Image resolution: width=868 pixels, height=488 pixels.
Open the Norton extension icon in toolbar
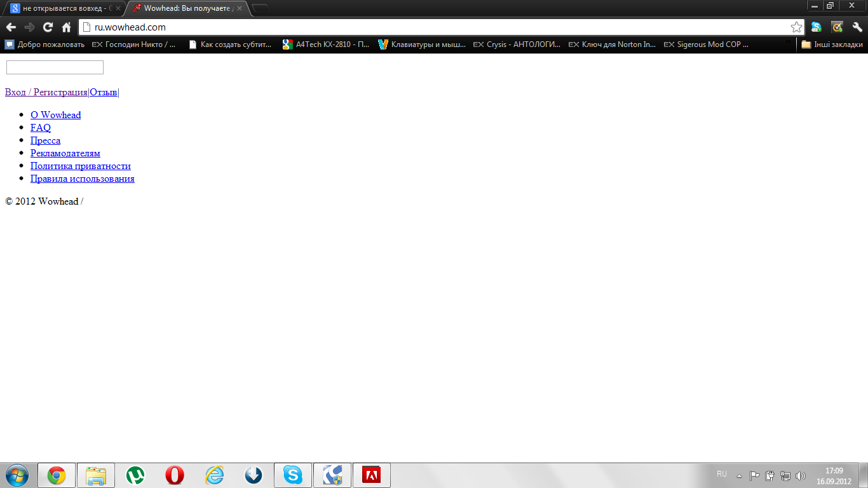[x=837, y=27]
